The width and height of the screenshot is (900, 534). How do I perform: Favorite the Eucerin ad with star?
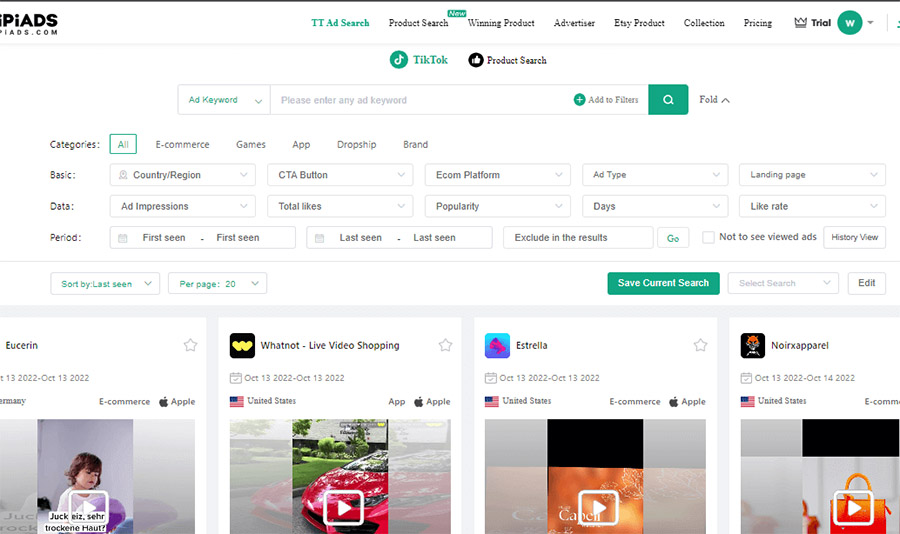tap(191, 345)
